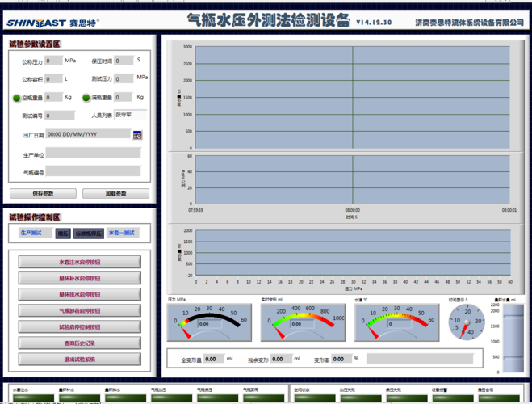Click the 水套注水 status indicator
Viewport: 532px width, 404px height.
33,398
